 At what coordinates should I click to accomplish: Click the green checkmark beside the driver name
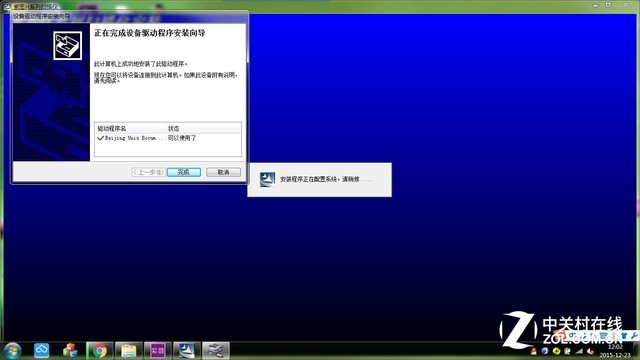pyautogui.click(x=100, y=138)
